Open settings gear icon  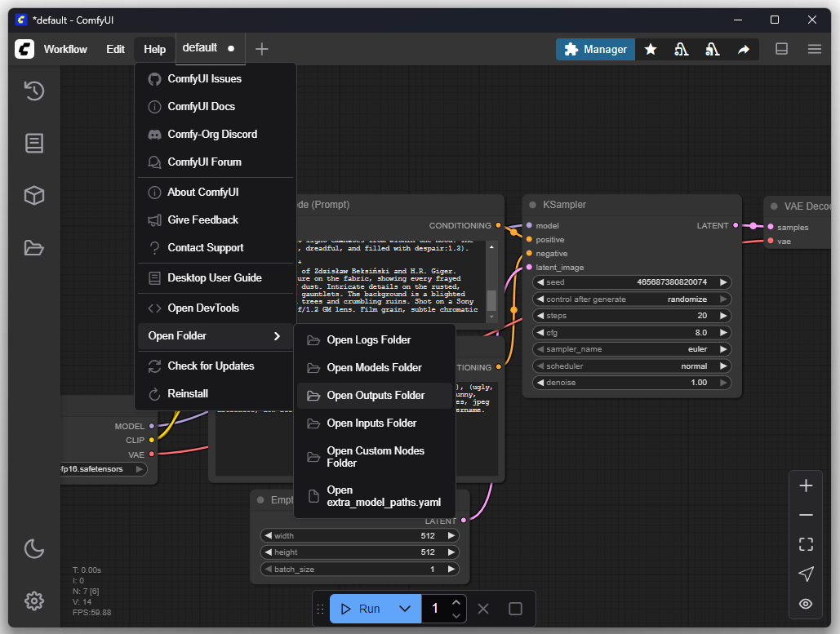click(33, 601)
